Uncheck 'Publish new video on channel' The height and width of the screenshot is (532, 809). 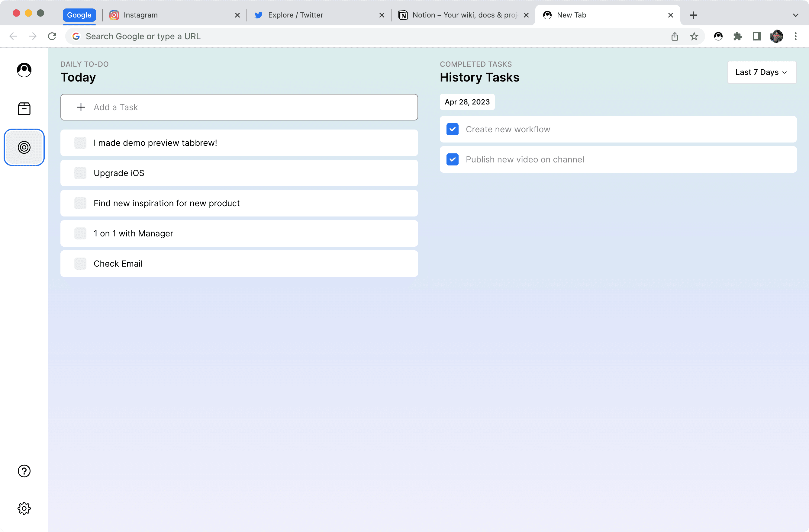(x=453, y=159)
